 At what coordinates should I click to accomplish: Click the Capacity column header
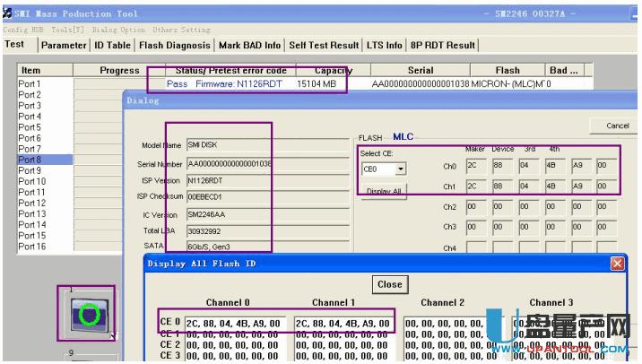(x=333, y=70)
